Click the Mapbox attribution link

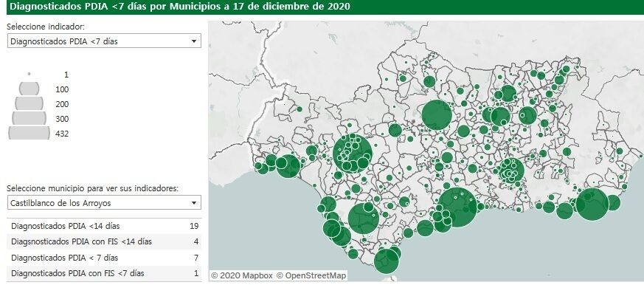pos(241,275)
